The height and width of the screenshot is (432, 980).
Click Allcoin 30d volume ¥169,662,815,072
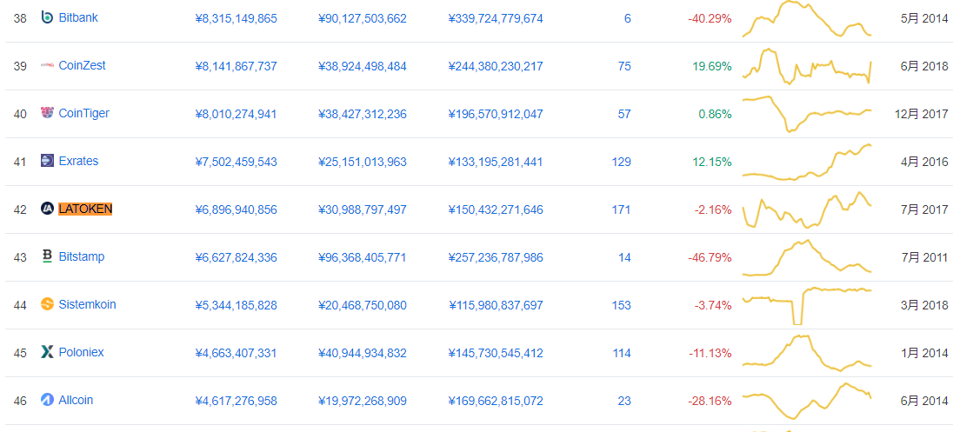[x=496, y=401]
